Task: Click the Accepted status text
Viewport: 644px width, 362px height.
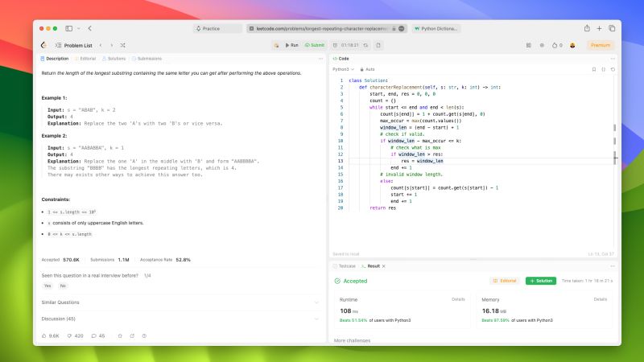Action: pyautogui.click(x=355, y=281)
